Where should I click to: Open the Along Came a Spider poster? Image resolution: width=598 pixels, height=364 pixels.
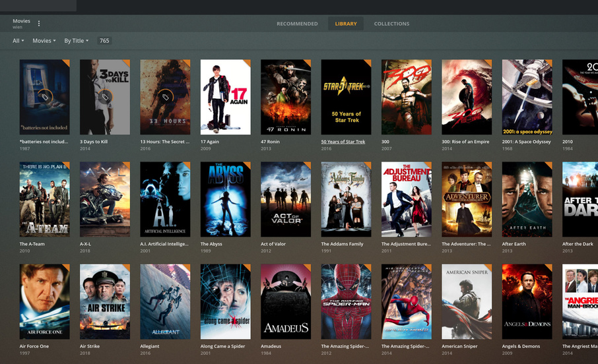tap(225, 301)
